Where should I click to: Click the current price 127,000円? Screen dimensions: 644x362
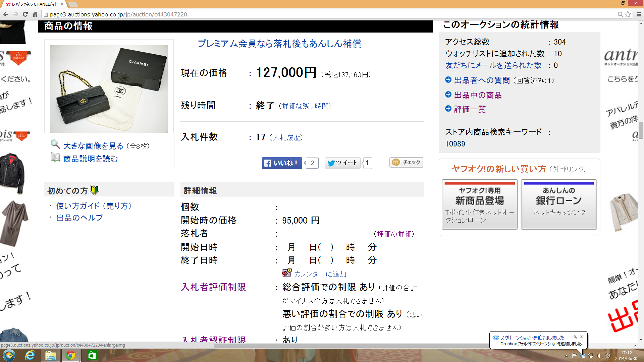tap(286, 72)
